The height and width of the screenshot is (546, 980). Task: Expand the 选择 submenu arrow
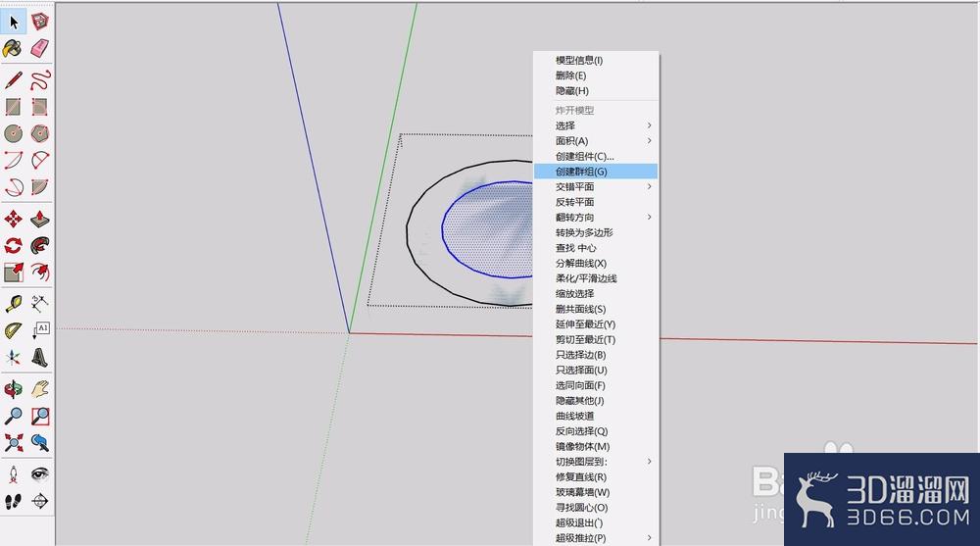click(x=650, y=125)
